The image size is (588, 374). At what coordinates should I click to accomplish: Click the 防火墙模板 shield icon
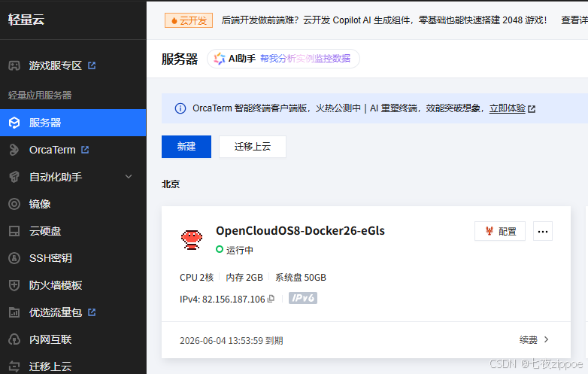(14, 285)
